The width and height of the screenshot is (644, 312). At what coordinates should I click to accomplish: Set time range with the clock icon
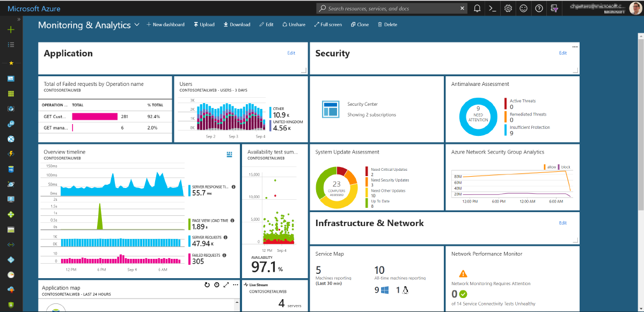217,285
